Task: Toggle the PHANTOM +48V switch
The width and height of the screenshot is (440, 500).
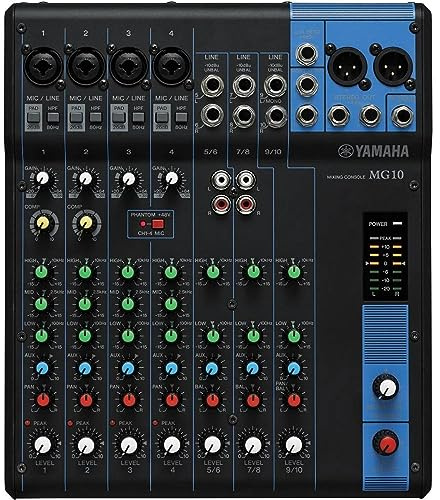Action: coord(157,224)
